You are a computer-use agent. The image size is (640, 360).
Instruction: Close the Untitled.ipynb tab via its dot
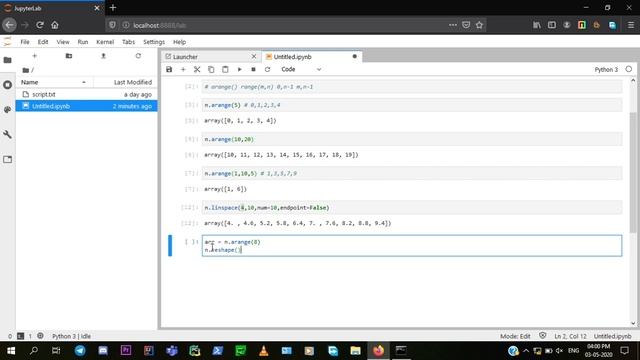[x=354, y=56]
